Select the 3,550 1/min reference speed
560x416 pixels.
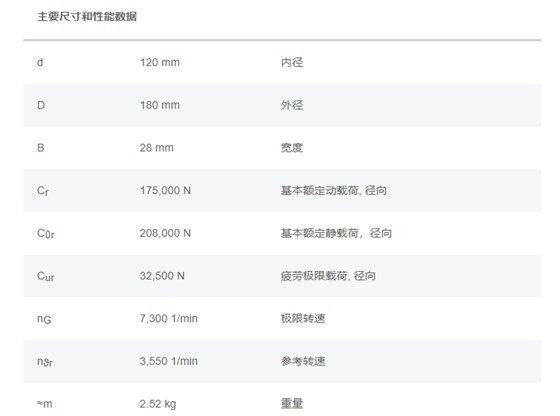[169, 361]
